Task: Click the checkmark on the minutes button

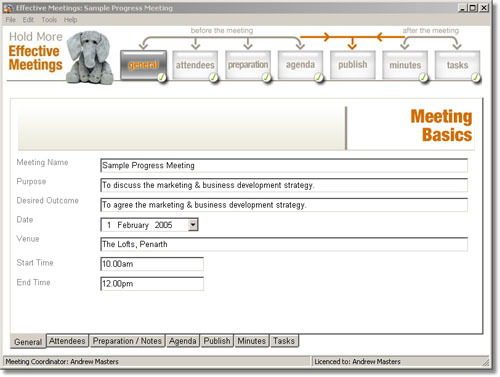Action: (x=423, y=78)
